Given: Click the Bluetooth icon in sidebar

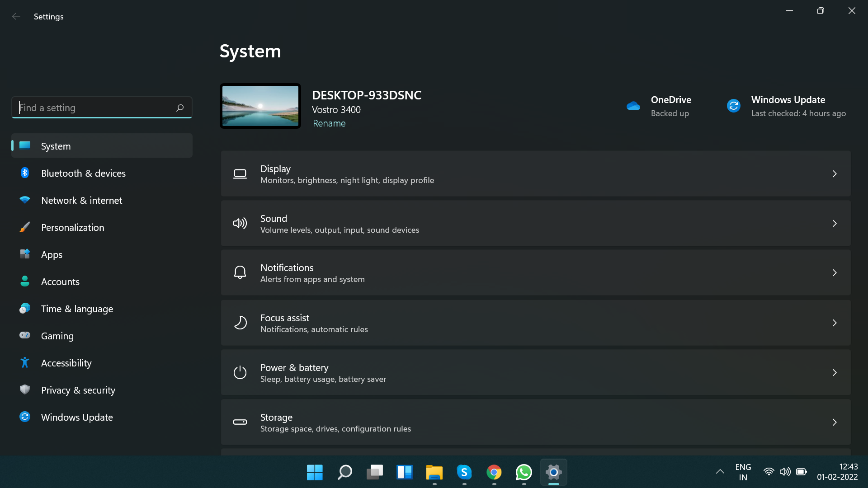Looking at the screenshot, I should click(25, 173).
